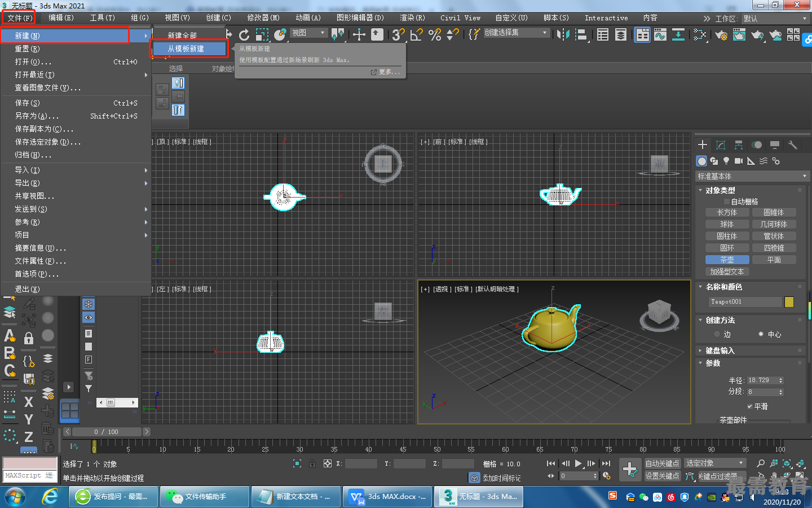Open the 工作区 默认 workspace dropdown
Viewport: 812px width, 508px height.
775,19
